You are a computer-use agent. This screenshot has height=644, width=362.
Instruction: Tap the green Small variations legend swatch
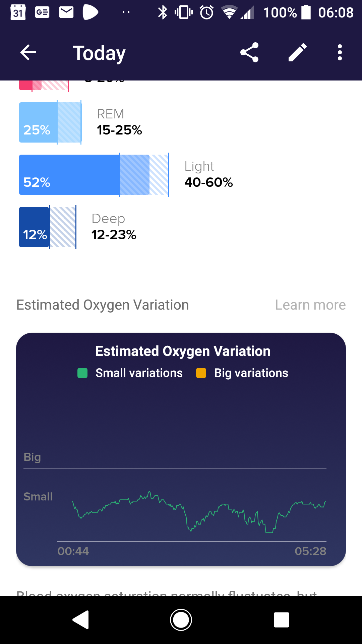click(82, 373)
